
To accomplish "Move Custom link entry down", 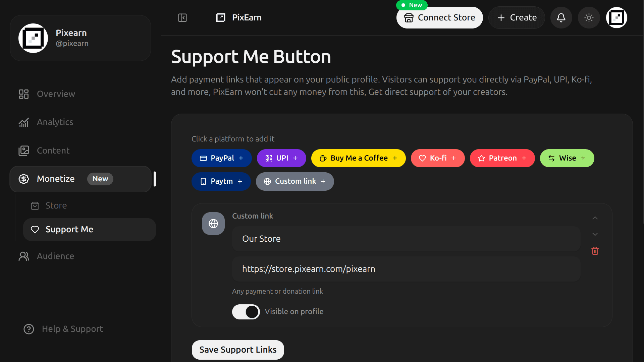I will pos(595,234).
